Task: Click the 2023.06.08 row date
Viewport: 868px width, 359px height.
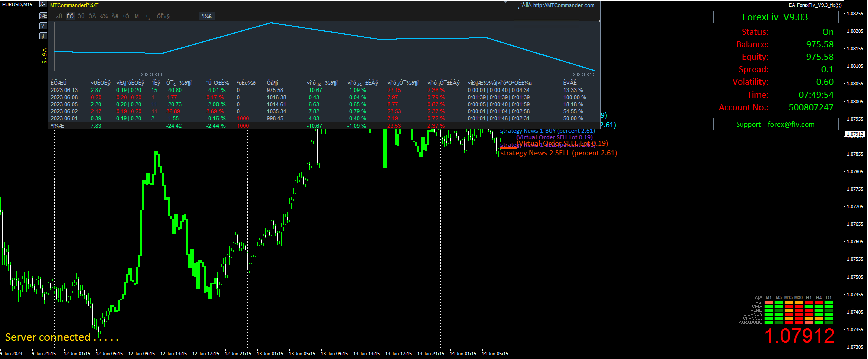Action: click(x=64, y=98)
